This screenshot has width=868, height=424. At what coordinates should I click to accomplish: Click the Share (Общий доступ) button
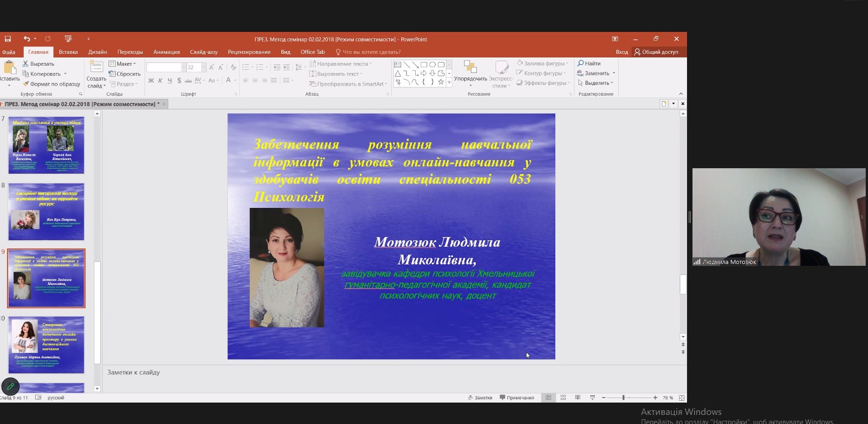pos(656,52)
